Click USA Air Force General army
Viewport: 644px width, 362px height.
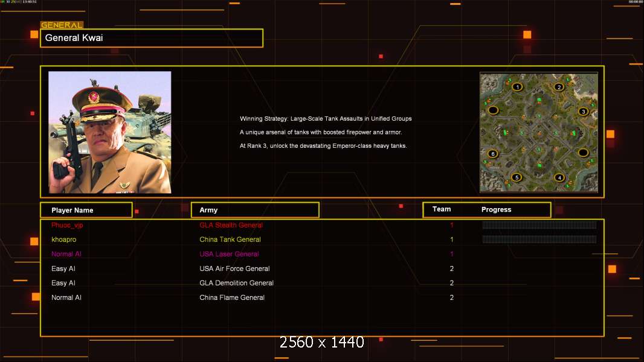(234, 268)
